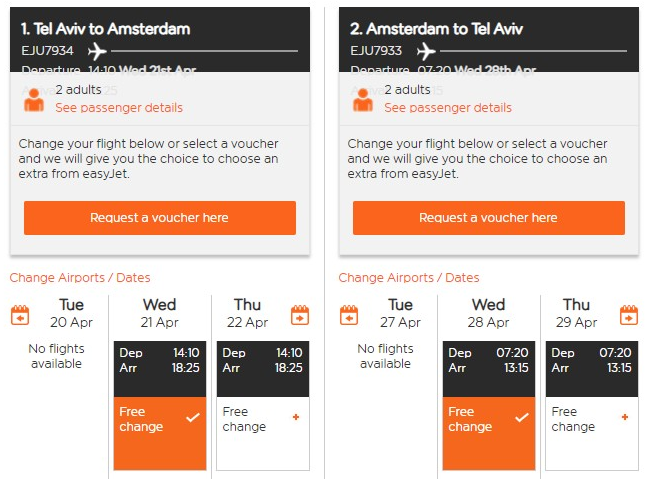649x479 pixels.
Task: Select the Wed 28 Apr date header
Action: [488, 313]
